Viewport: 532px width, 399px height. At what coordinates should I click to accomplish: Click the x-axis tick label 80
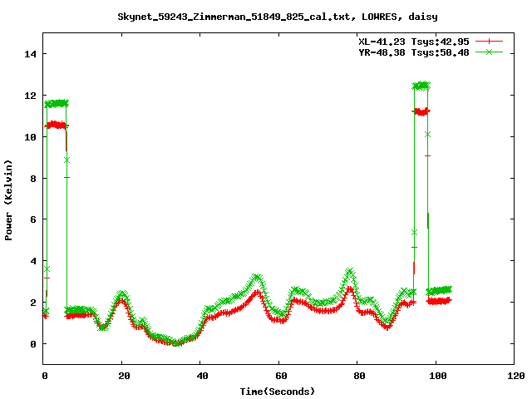point(359,376)
